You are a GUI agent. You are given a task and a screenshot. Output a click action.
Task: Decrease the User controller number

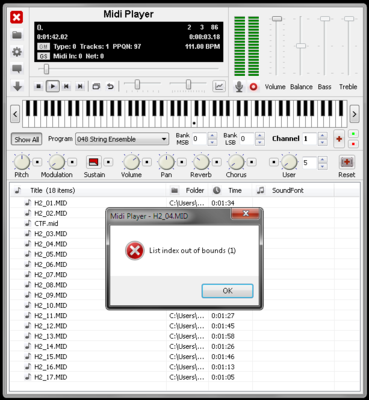click(322, 166)
